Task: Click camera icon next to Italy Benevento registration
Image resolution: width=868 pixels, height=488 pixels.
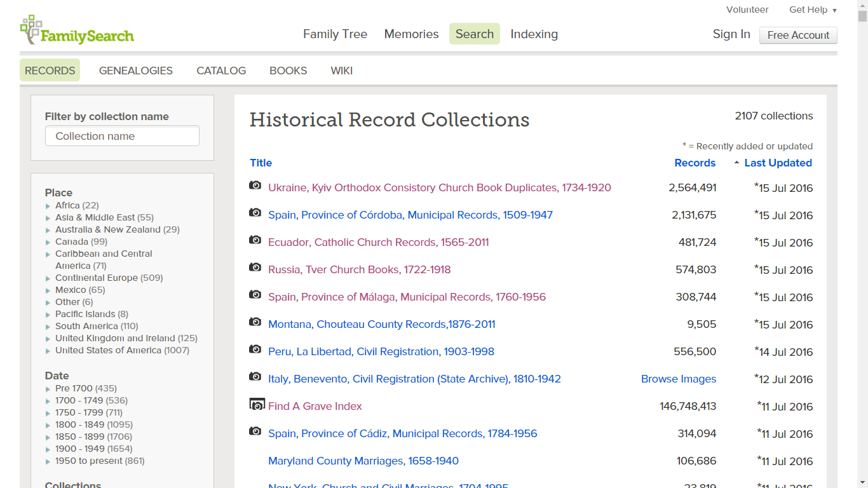Action: pyautogui.click(x=255, y=377)
